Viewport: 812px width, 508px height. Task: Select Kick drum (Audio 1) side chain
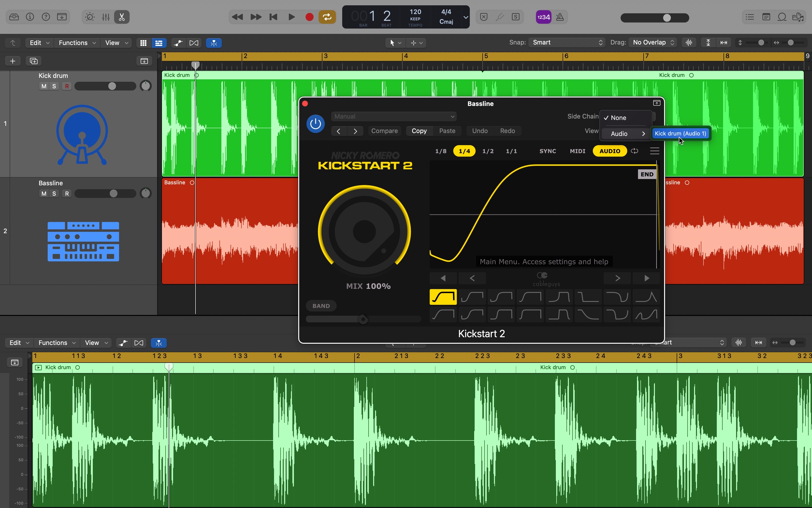click(681, 134)
